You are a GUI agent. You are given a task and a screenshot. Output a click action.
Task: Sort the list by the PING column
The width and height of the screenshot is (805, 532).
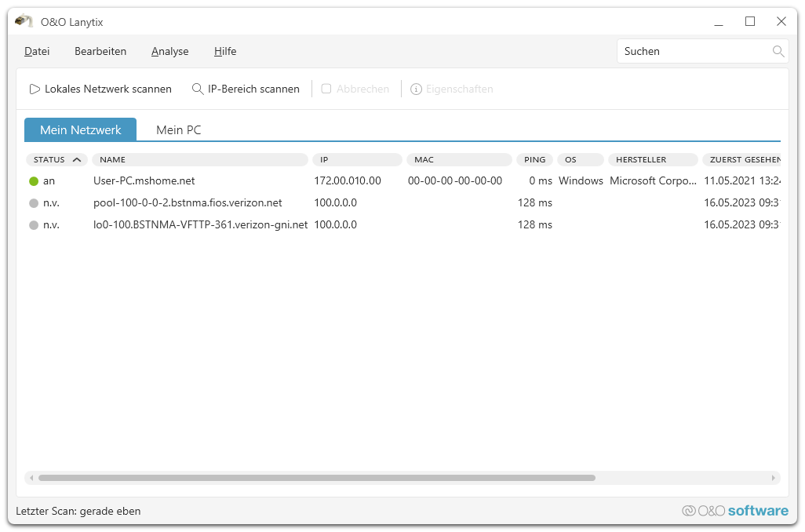(534, 160)
